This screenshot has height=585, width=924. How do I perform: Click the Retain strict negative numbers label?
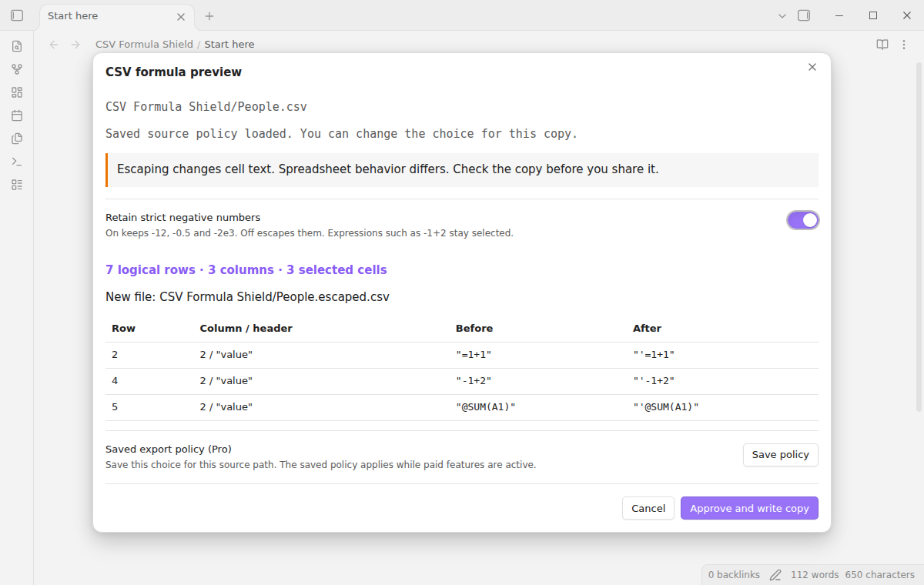pos(183,217)
